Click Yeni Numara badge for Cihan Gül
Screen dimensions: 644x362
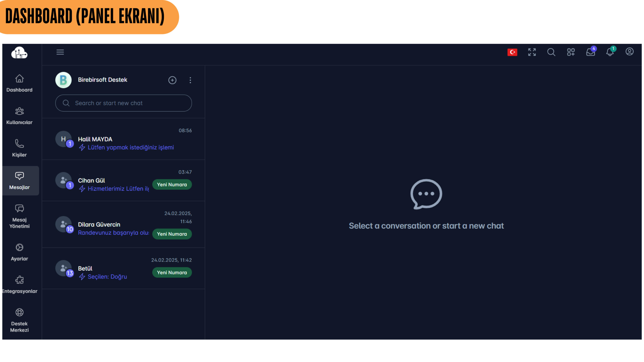coord(172,185)
